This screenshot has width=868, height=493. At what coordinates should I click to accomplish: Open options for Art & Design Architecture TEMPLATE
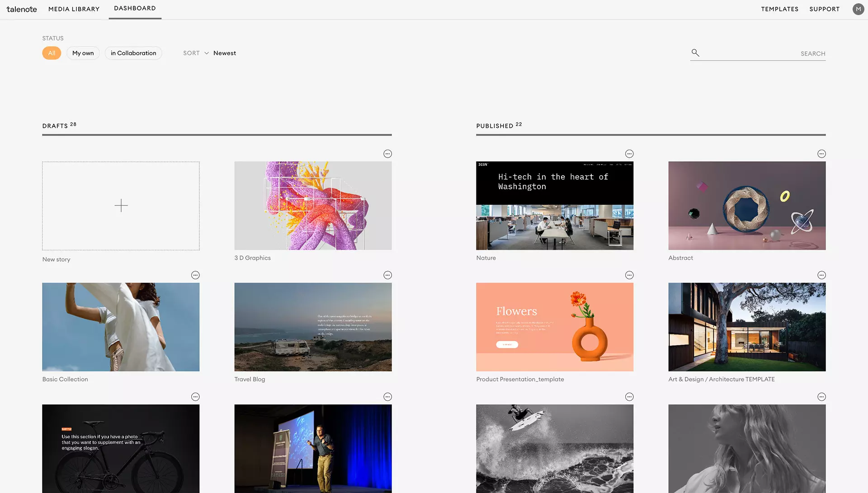click(x=821, y=275)
